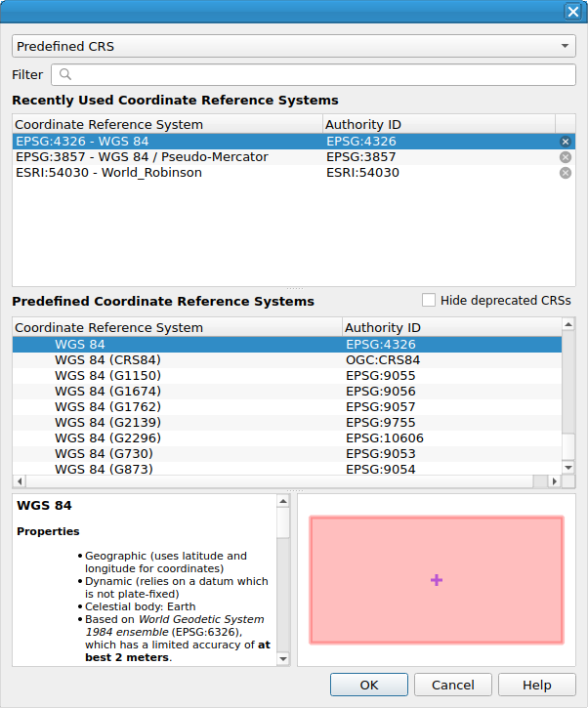Select WGS 84 (CRS84) row

coord(287,360)
